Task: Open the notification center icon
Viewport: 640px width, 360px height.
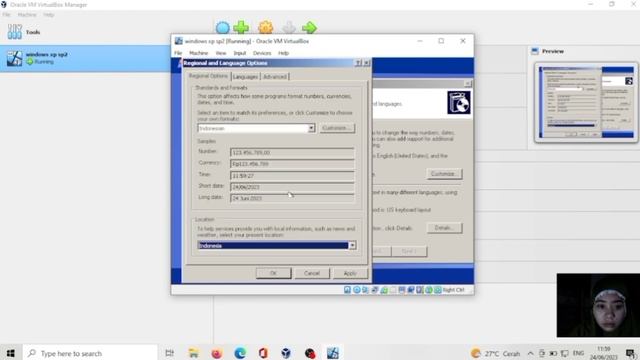Action: [x=631, y=353]
